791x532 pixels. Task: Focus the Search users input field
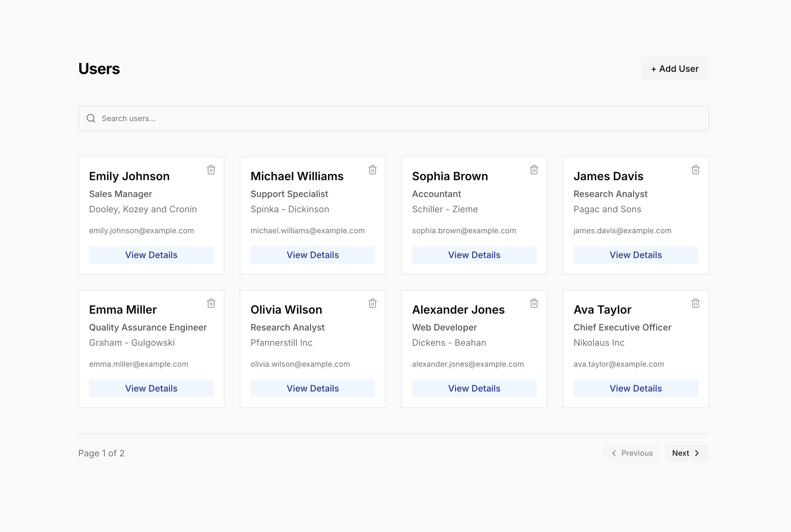[394, 119]
